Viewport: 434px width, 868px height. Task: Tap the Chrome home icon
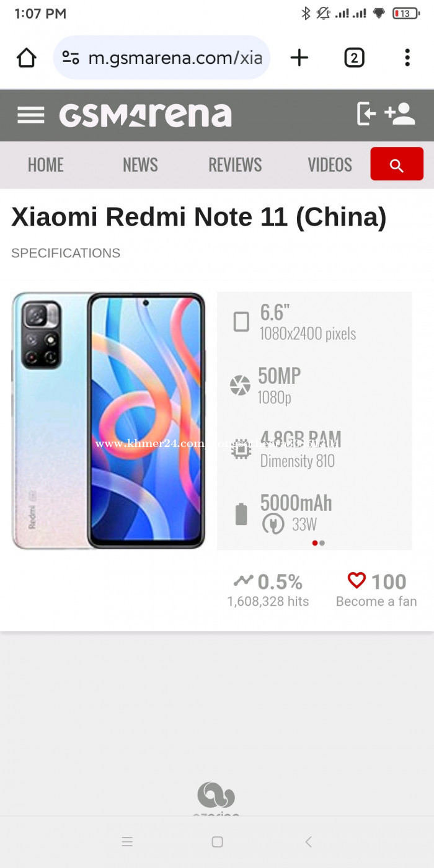(x=26, y=58)
